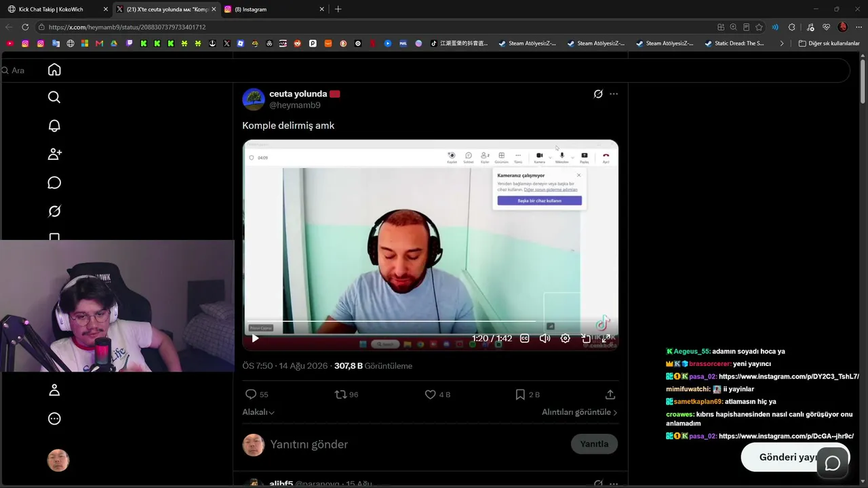Open browser extensions puzzle icon

792,27
